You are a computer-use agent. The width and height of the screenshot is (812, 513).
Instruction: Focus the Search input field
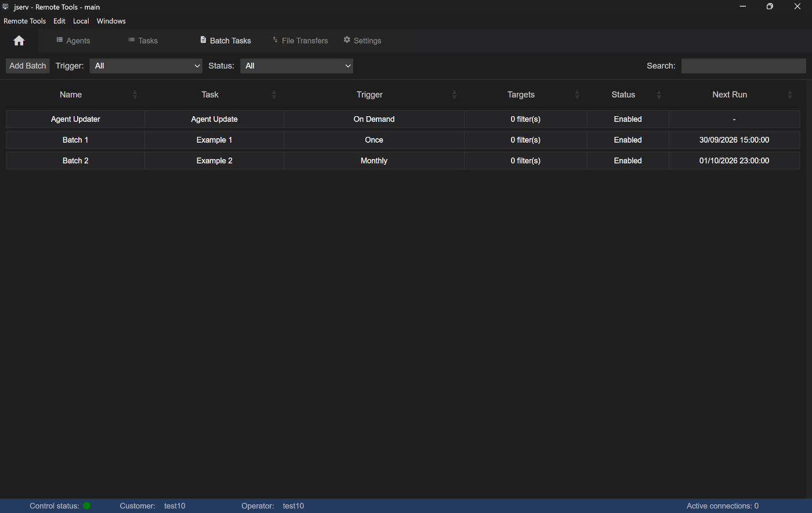pos(744,66)
